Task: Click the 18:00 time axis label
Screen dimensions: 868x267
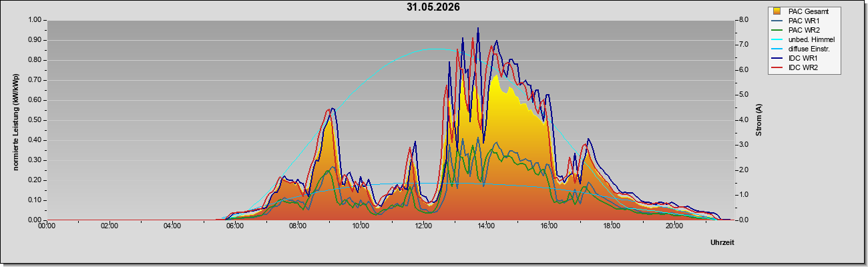Action: click(x=612, y=226)
